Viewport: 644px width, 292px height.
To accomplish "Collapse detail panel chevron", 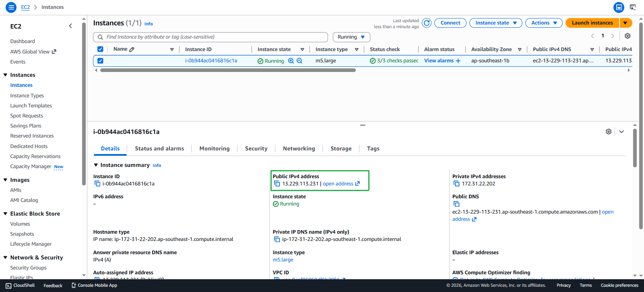I will click(621, 132).
